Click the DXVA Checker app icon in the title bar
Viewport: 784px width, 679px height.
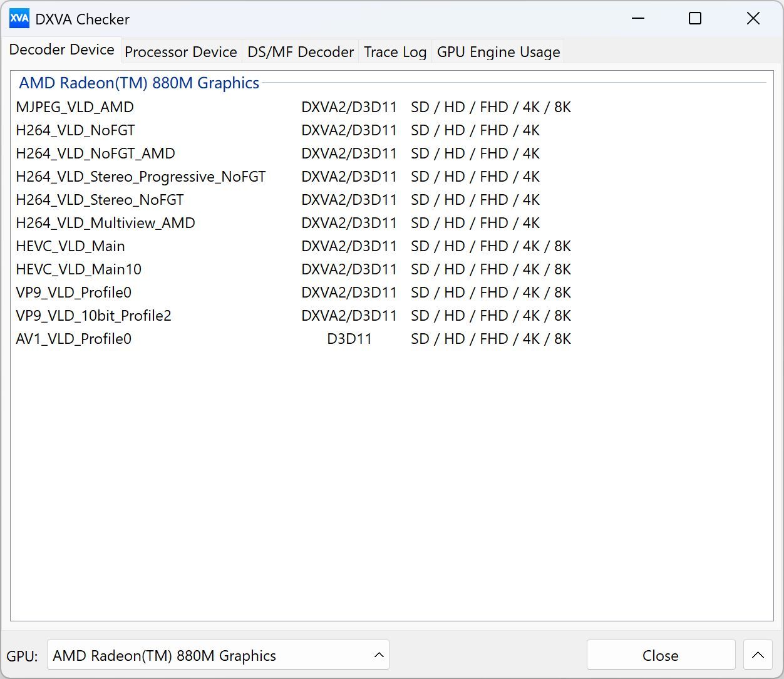(x=19, y=19)
